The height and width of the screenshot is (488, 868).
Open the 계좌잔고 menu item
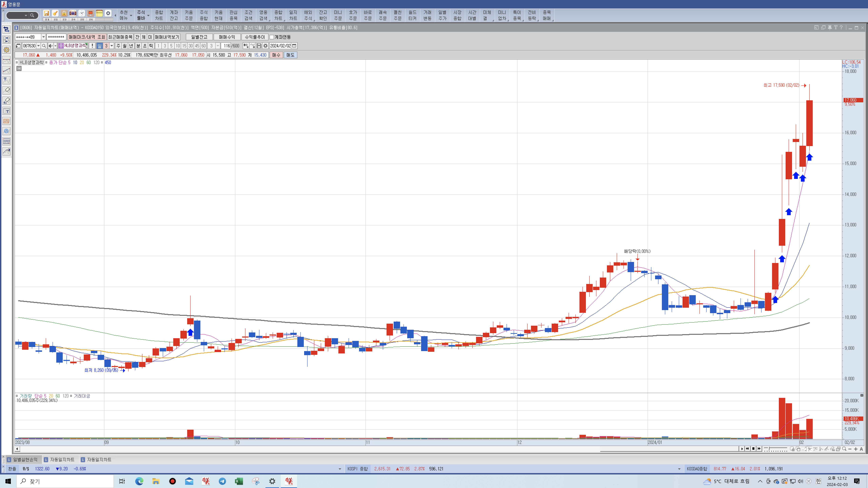174,15
